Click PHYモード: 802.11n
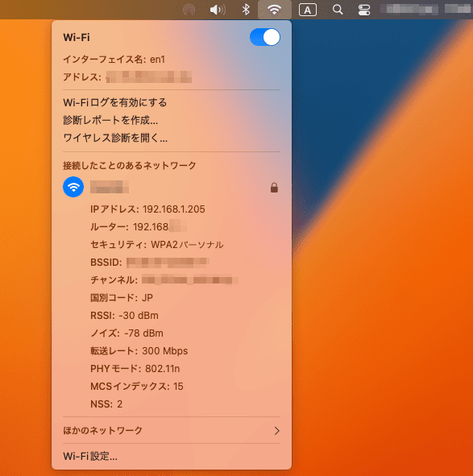473x476 pixels. pos(135,369)
